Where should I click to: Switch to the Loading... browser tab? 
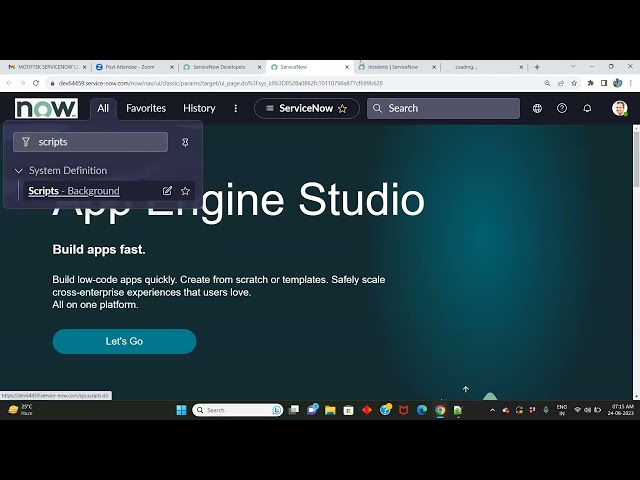[482, 67]
